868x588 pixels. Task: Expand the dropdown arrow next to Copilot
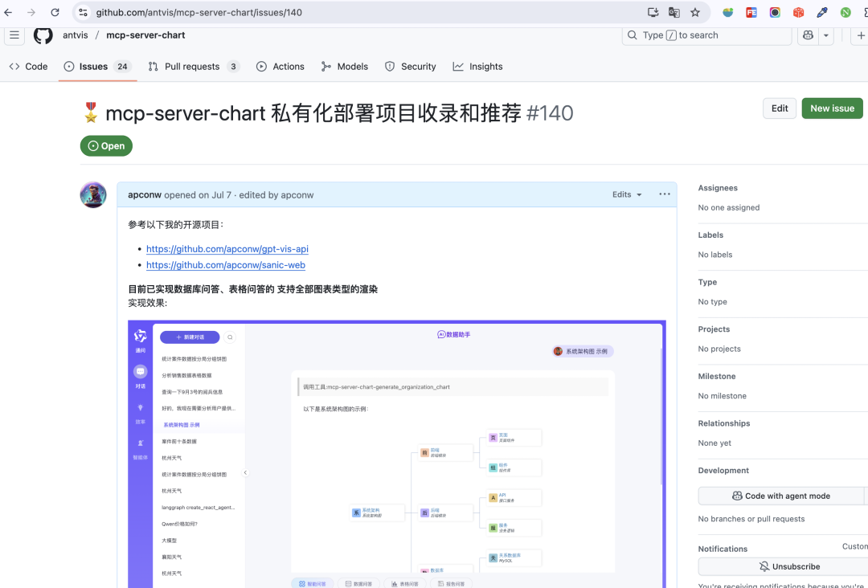(826, 35)
